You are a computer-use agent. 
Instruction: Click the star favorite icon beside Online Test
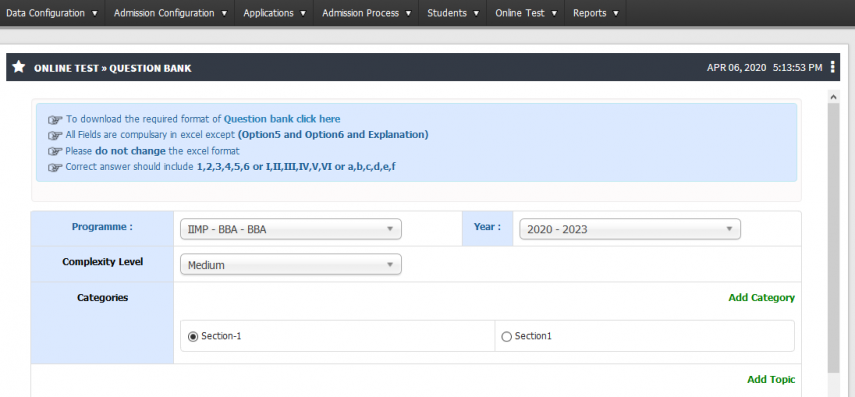click(19, 67)
